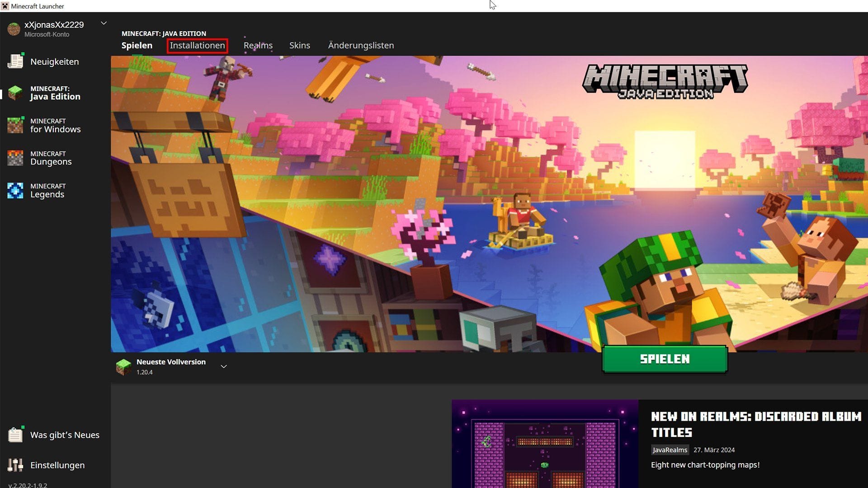The image size is (868, 488).
Task: Click the xXjonasXx2229 account avatar
Action: 14,29
